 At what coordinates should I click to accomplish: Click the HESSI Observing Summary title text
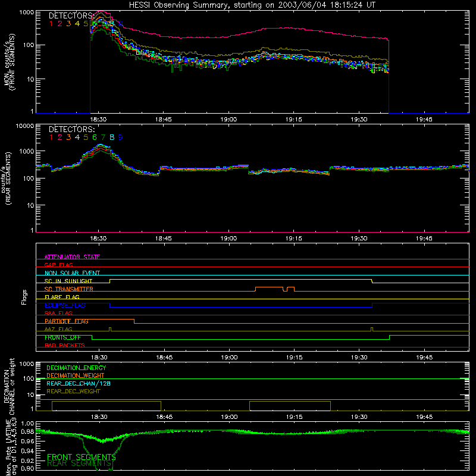[x=252, y=5]
